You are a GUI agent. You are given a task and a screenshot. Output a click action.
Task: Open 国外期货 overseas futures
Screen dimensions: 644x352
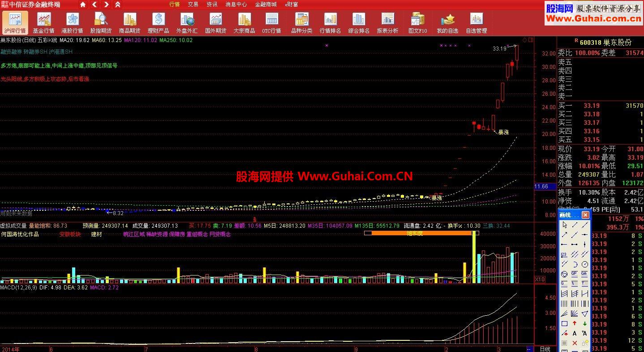tap(215, 23)
